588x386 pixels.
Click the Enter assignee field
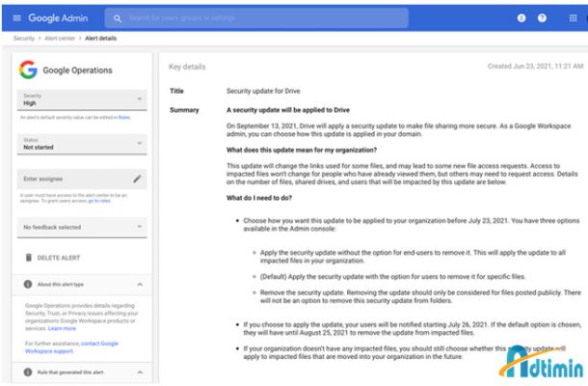coord(82,179)
